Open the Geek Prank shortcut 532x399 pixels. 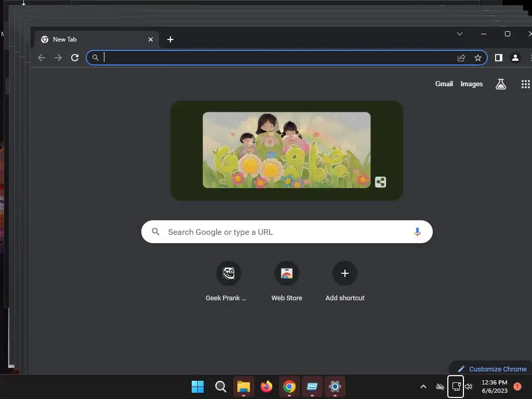pyautogui.click(x=229, y=281)
